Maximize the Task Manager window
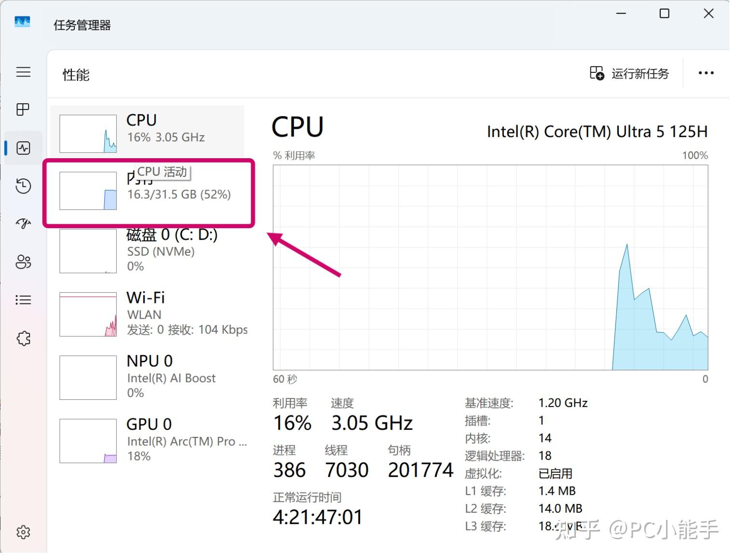 click(665, 14)
